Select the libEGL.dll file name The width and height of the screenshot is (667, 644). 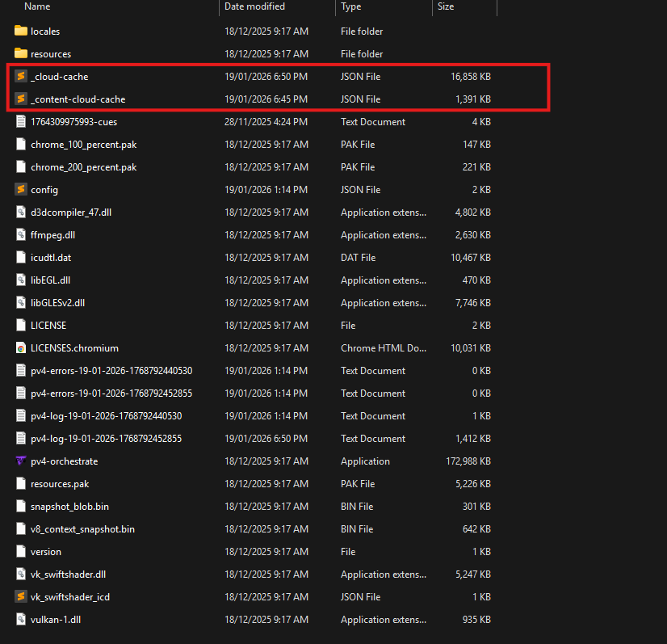tap(50, 280)
